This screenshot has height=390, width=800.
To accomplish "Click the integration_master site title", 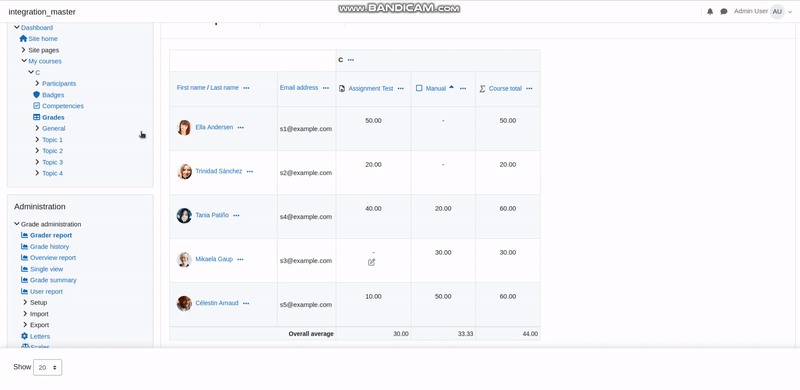I will [42, 12].
